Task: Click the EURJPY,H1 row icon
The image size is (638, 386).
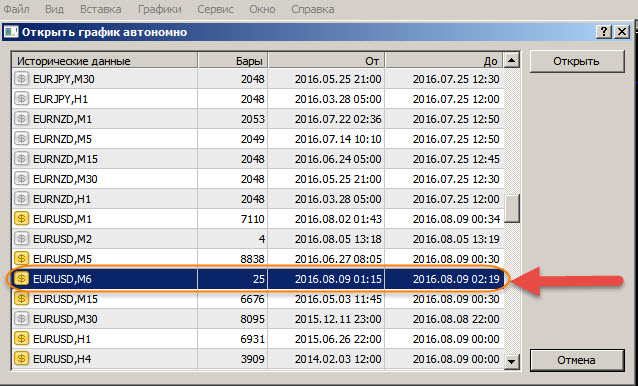Action: (21, 98)
